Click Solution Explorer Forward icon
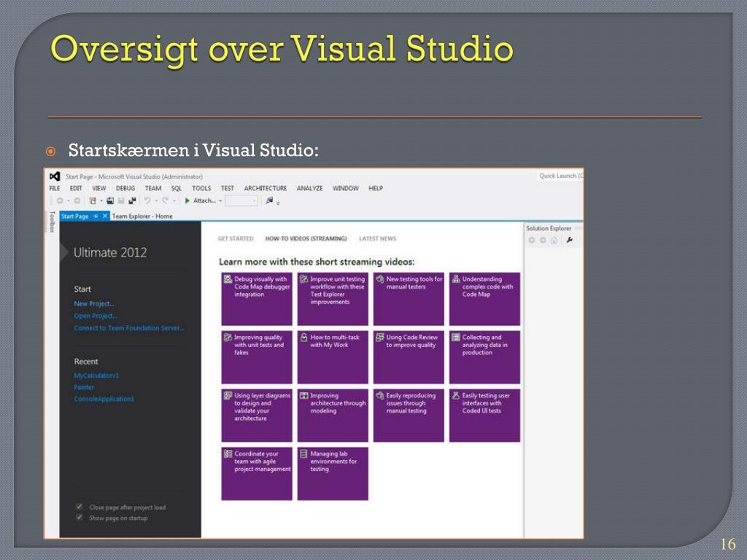Image resolution: width=747 pixels, height=560 pixels. (543, 241)
